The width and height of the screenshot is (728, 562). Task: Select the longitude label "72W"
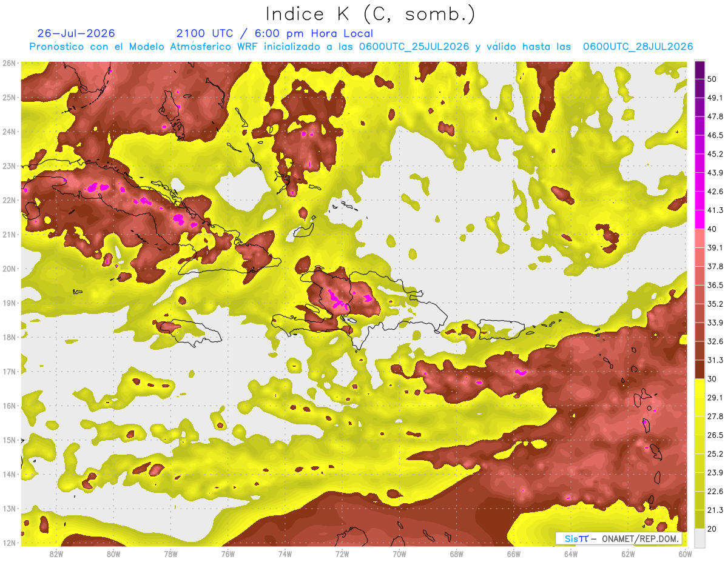[342, 554]
